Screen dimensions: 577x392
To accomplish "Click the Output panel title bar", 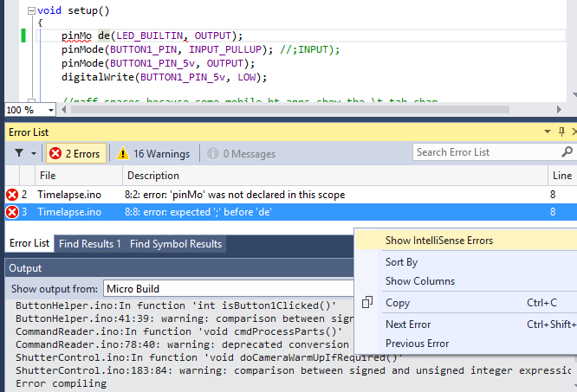I will tap(179, 268).
